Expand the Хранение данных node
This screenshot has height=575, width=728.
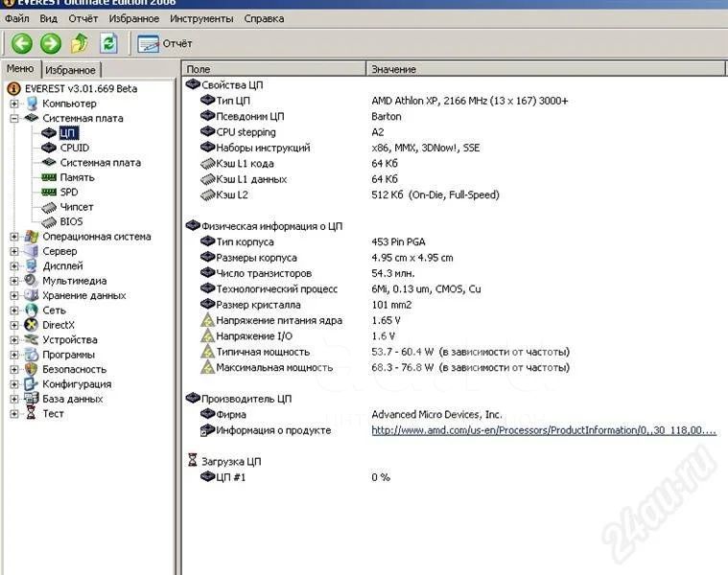[x=14, y=295]
